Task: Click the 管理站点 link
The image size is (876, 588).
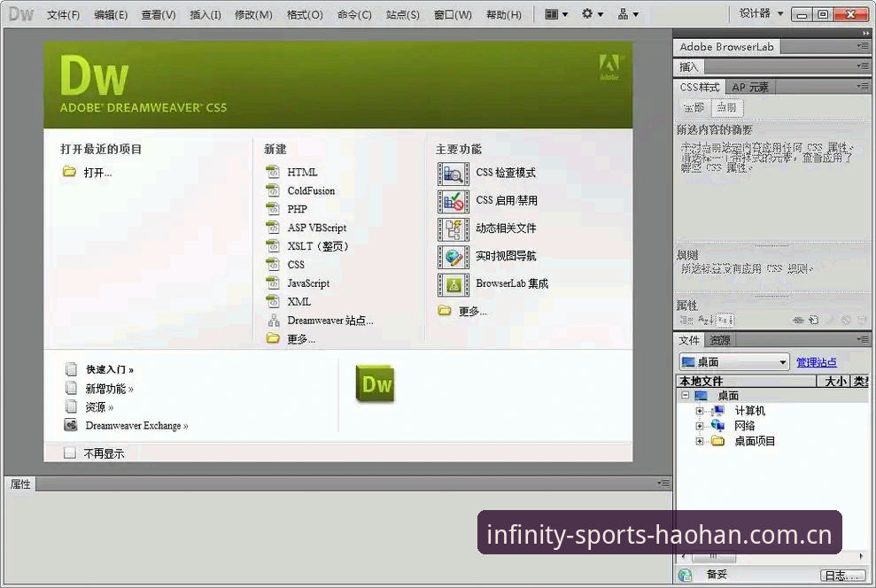Action: pos(817,362)
